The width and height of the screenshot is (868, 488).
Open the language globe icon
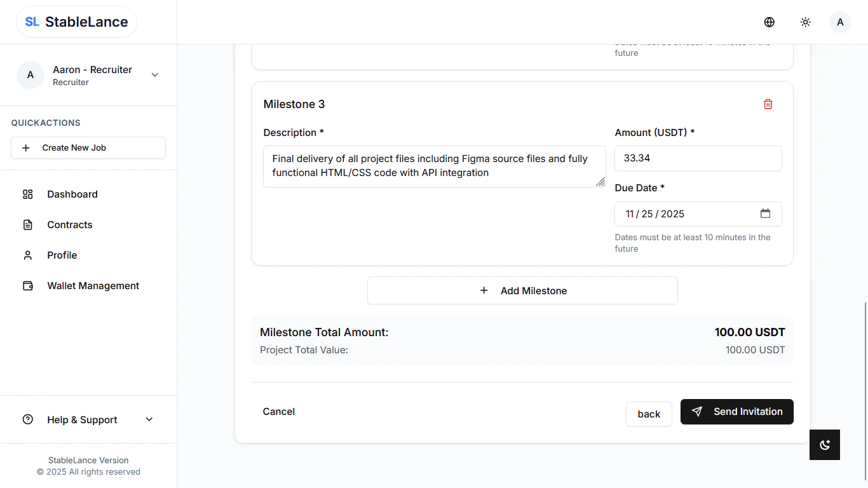769,22
